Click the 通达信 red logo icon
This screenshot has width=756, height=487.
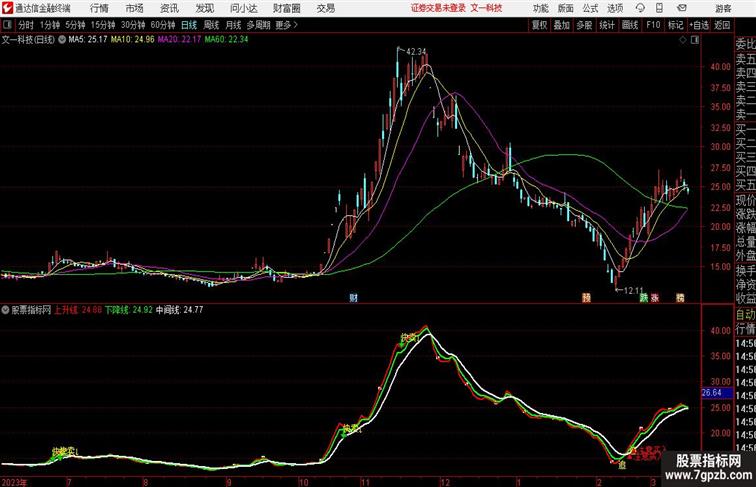[7, 8]
